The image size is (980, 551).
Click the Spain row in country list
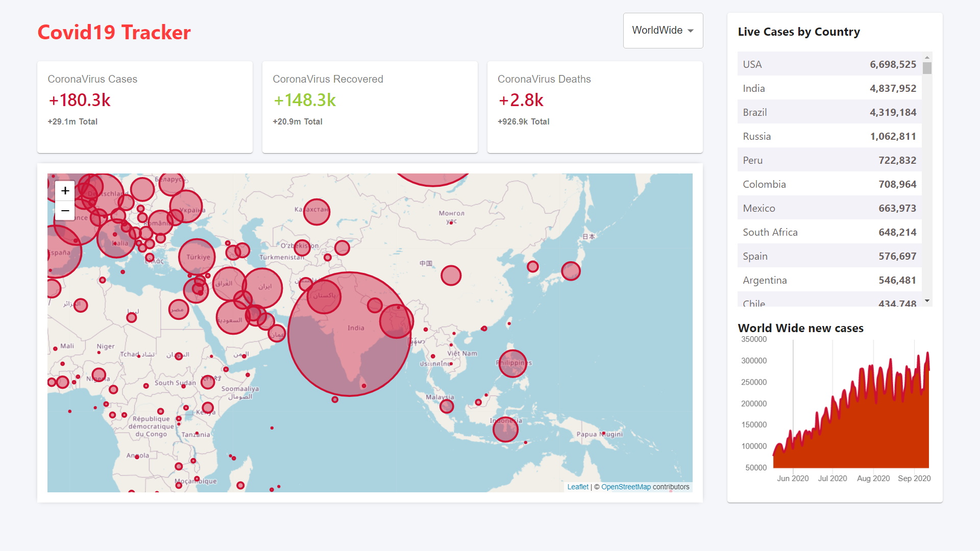[x=829, y=256]
